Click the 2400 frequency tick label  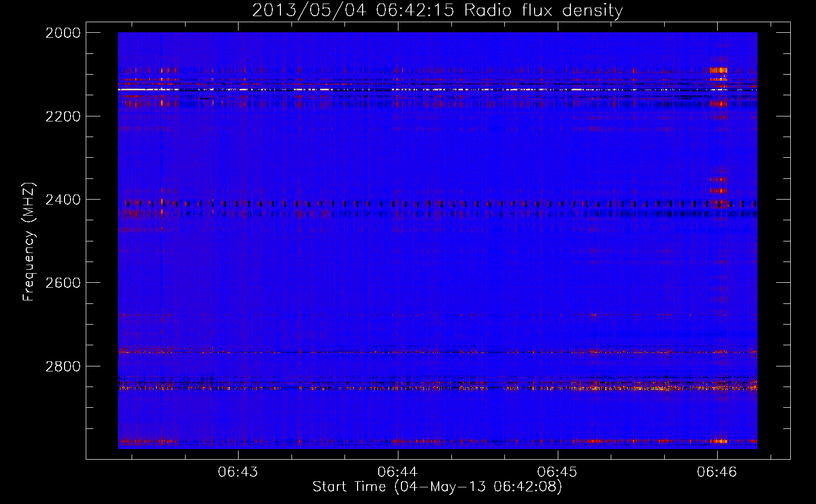[x=63, y=200]
